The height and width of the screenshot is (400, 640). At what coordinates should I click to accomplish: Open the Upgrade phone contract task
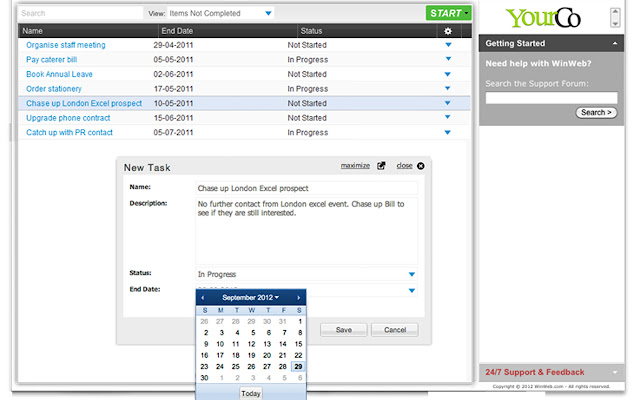coord(68,118)
